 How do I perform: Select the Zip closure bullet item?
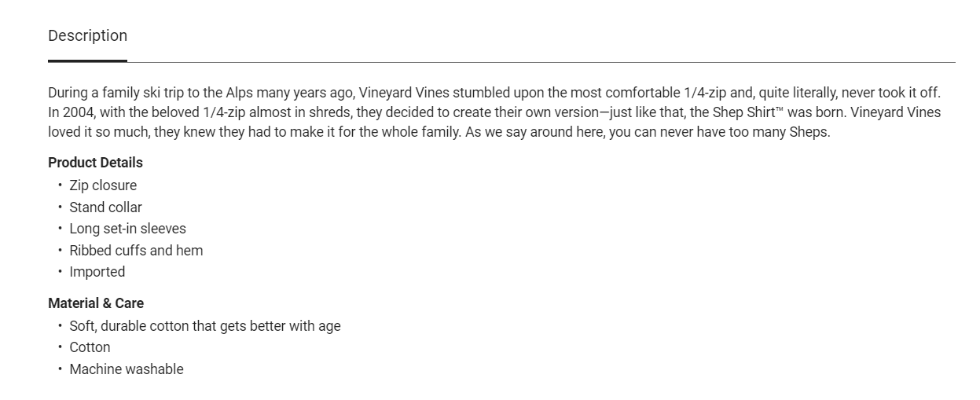pos(103,185)
